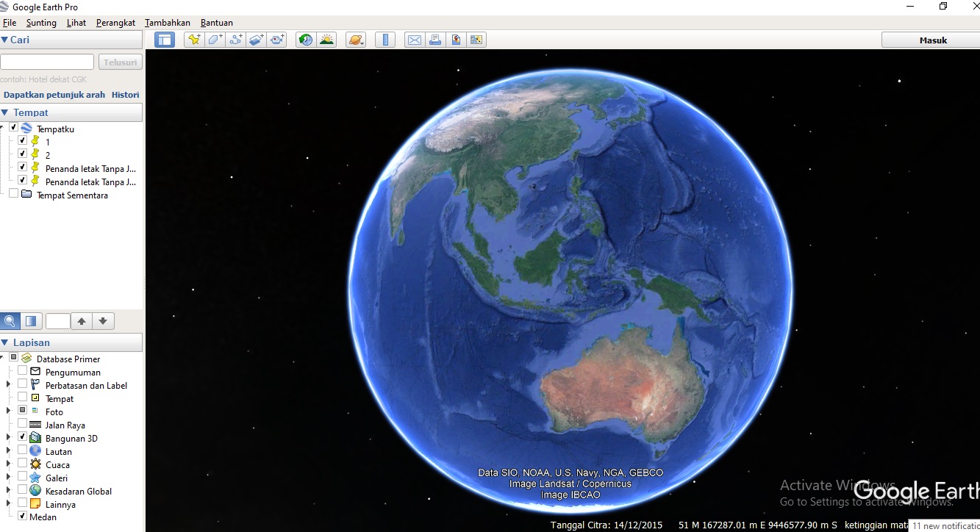Collapse the Tempat panel header
980x532 pixels.
(x=71, y=112)
